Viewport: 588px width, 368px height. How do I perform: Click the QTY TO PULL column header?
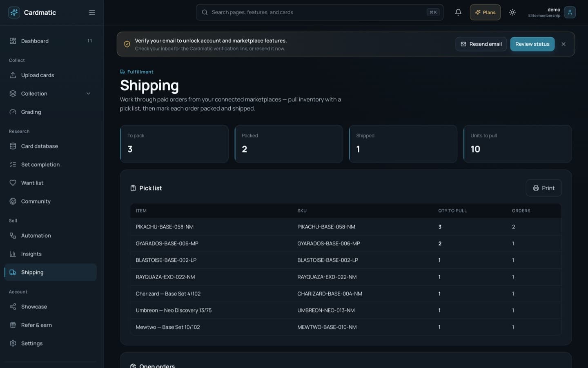point(452,211)
